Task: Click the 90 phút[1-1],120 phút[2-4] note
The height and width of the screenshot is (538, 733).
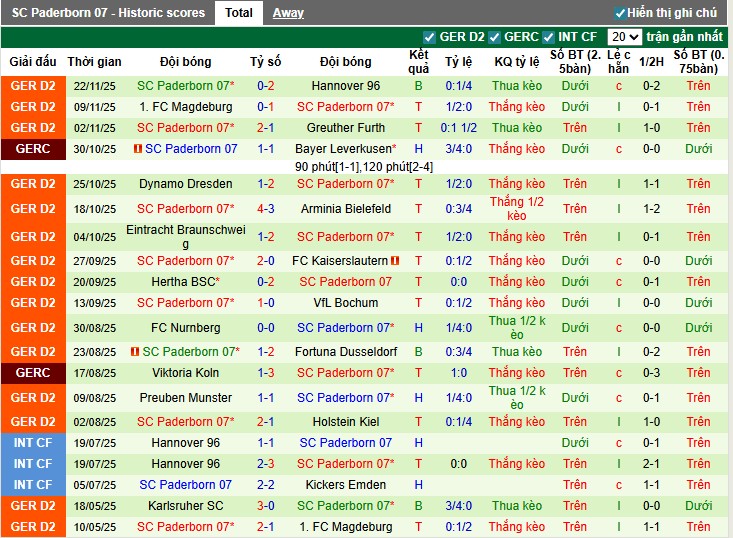Action: pyautogui.click(x=364, y=167)
